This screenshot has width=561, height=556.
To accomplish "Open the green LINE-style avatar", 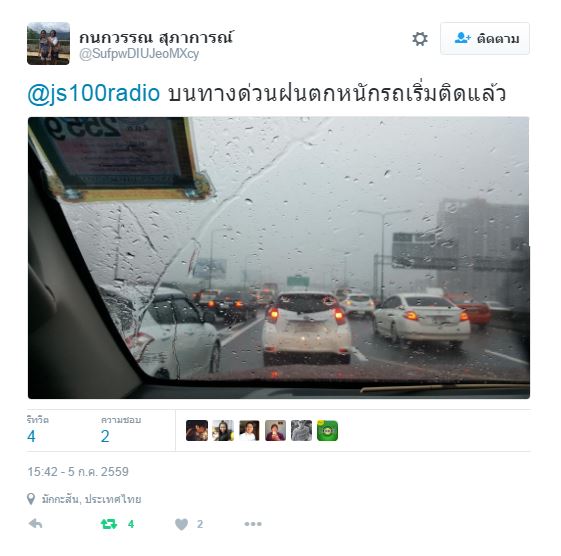I will click(327, 430).
